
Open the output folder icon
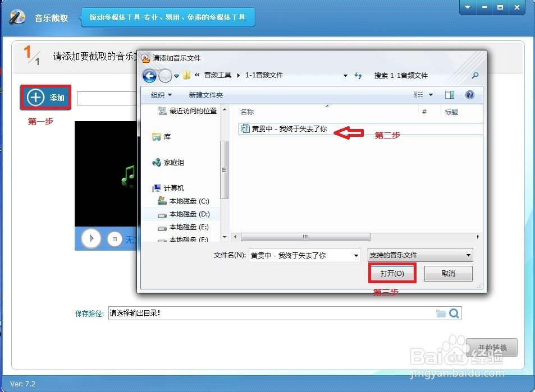pyautogui.click(x=441, y=313)
